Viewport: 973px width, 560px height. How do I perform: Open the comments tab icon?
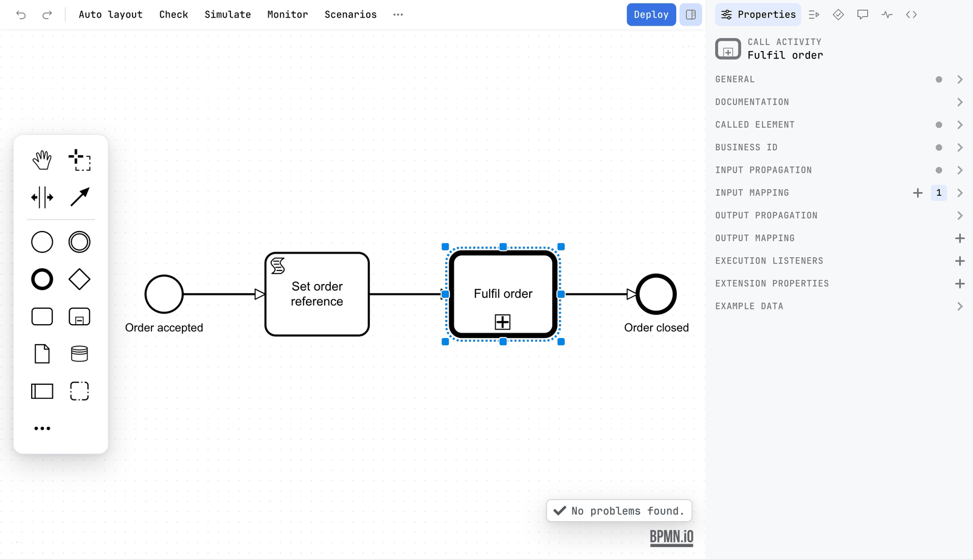(862, 15)
